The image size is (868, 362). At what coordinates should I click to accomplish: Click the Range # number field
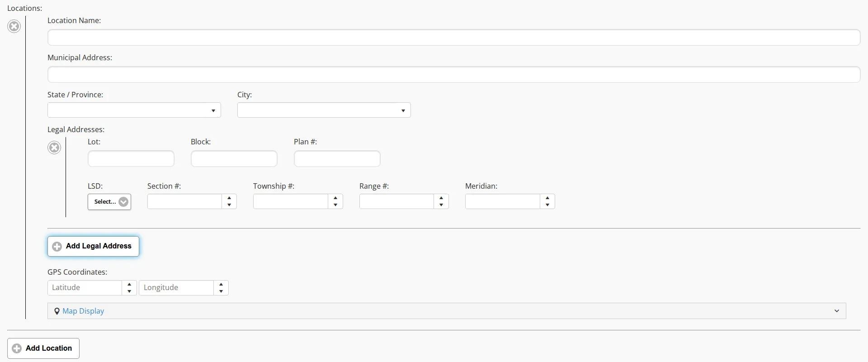pyautogui.click(x=396, y=201)
